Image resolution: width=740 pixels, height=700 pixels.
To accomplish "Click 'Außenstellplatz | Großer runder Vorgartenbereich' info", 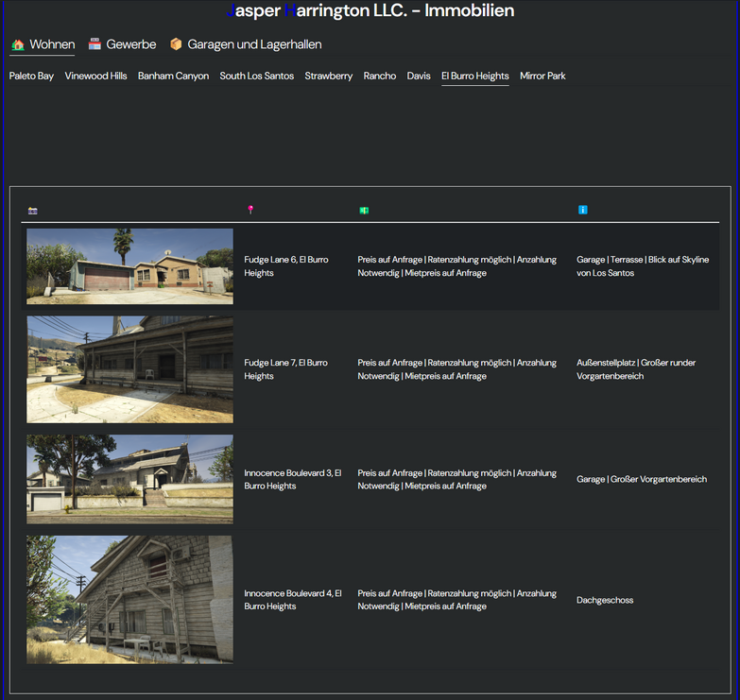I will point(636,369).
